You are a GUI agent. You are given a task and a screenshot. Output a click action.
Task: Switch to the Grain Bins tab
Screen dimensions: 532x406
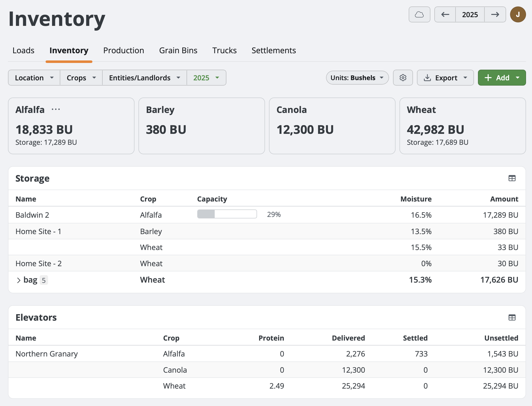pos(178,50)
